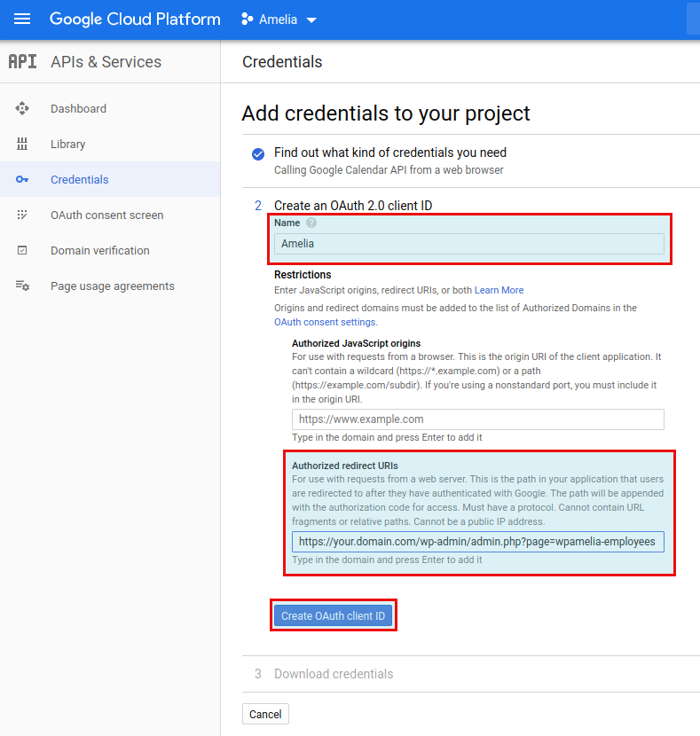Click the Domain verification checkbox icon
Image resolution: width=700 pixels, height=736 pixels.
click(22, 250)
